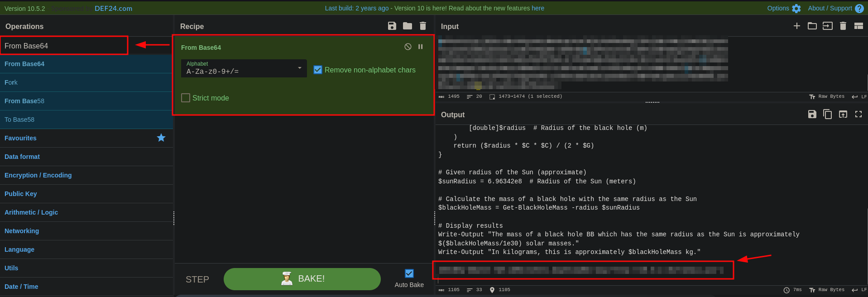Open the Options menu
This screenshot has height=297, width=868.
[784, 8]
